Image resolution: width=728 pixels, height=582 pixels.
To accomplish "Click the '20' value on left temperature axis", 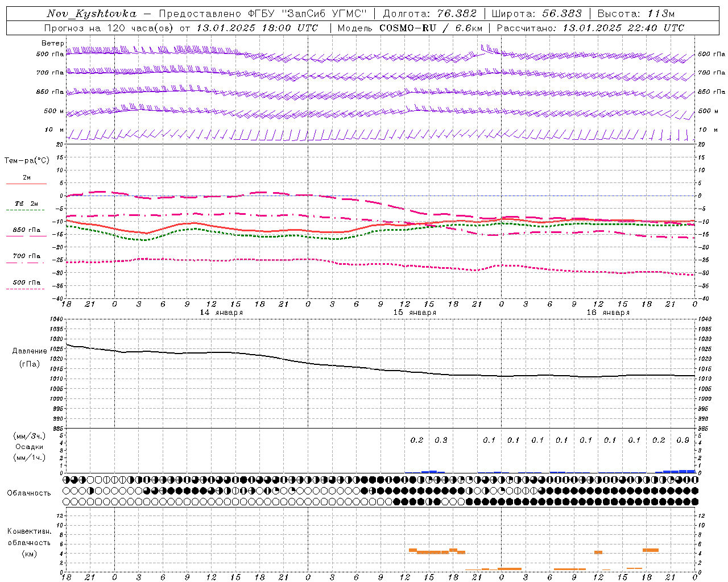I will [59, 144].
